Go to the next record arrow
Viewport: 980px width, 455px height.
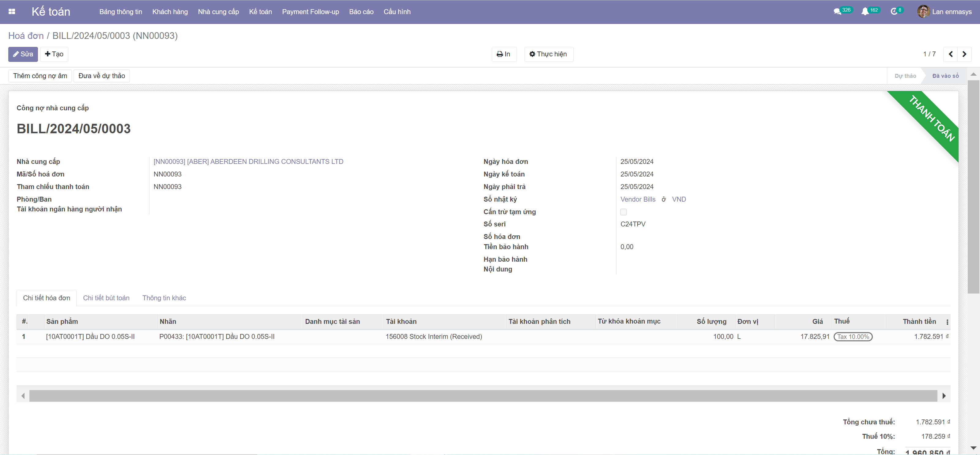coord(964,54)
